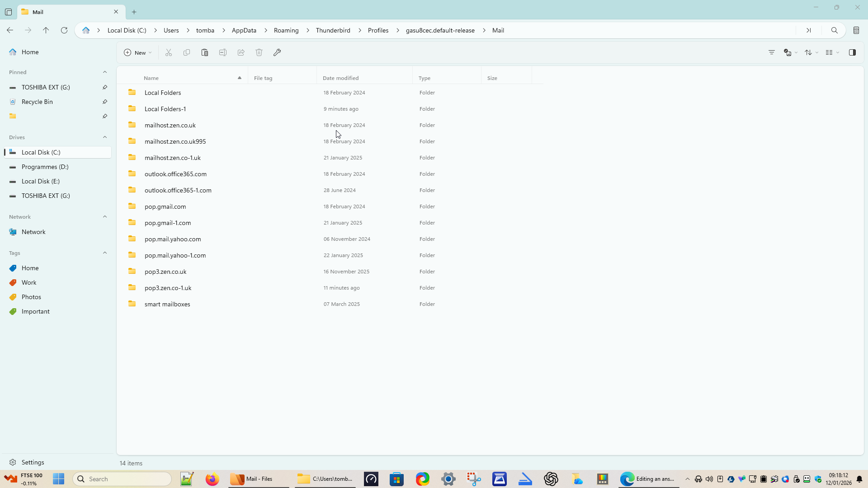The width and height of the screenshot is (868, 488).
Task: Click the Share icon in the toolbar
Action: (x=241, y=52)
